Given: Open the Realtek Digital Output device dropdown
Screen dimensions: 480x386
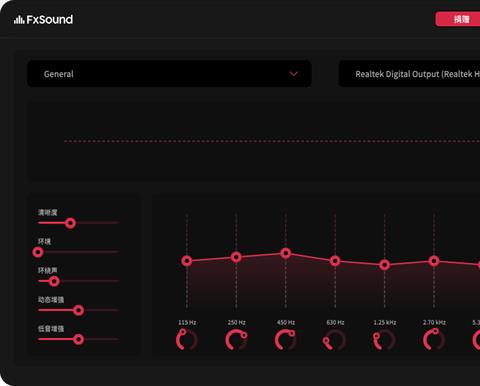Looking at the screenshot, I should point(409,74).
